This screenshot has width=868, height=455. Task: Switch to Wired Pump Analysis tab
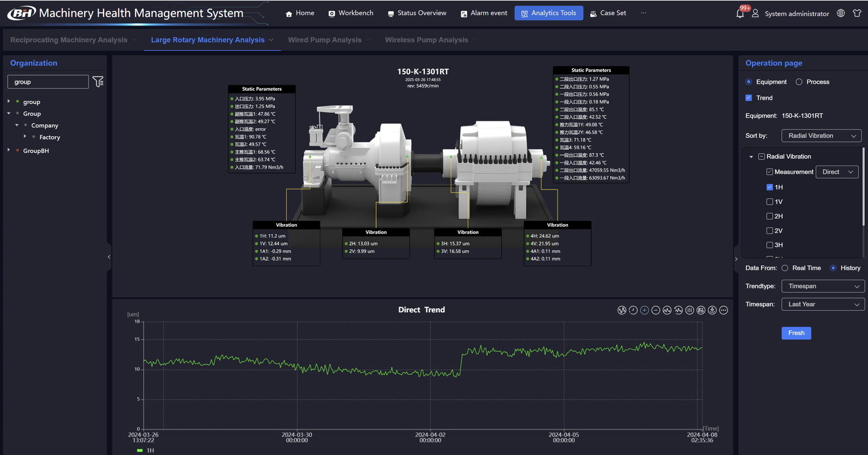(324, 40)
